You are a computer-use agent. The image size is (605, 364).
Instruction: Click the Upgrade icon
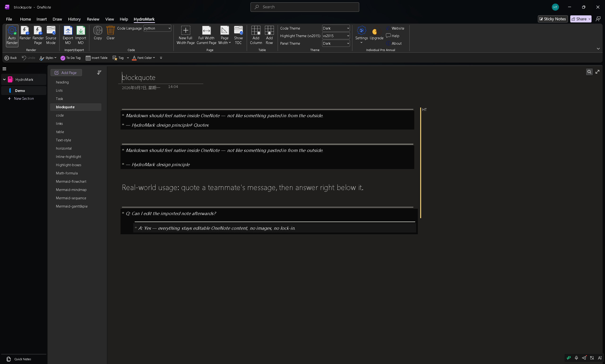[x=376, y=33]
